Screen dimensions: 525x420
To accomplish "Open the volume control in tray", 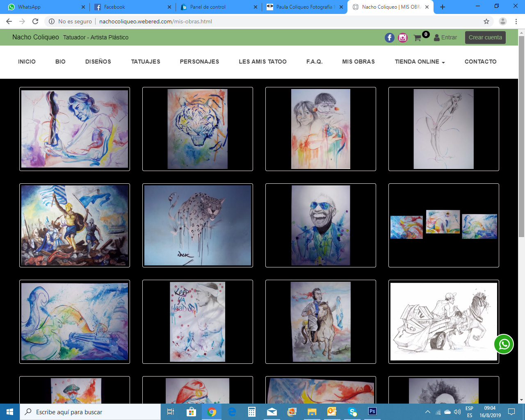I will 457,412.
